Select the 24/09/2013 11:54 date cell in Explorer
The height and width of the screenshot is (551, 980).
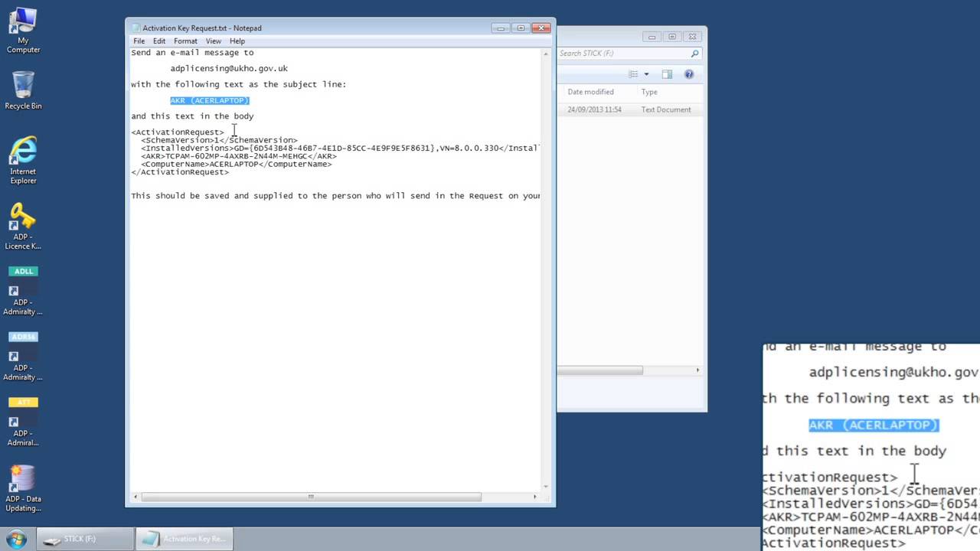click(595, 109)
